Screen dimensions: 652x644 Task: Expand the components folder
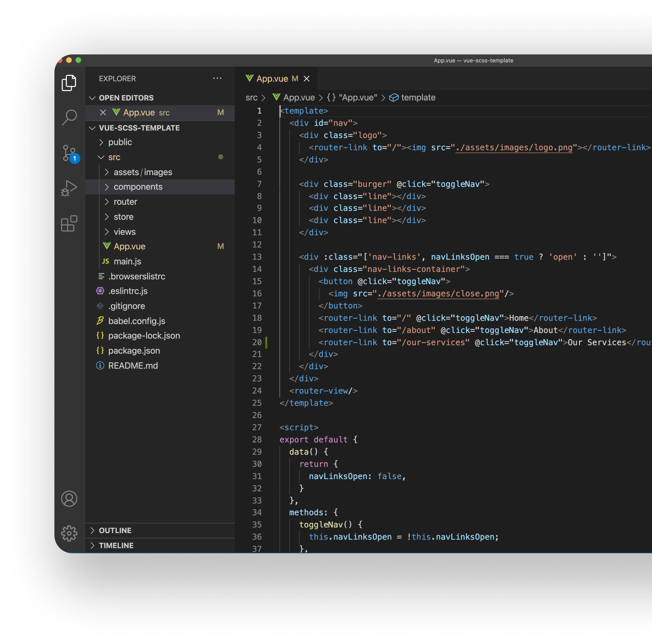click(x=160, y=187)
